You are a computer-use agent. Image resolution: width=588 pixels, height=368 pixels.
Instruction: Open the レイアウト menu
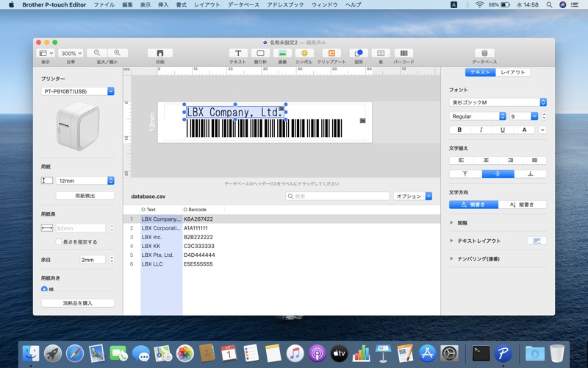207,4
